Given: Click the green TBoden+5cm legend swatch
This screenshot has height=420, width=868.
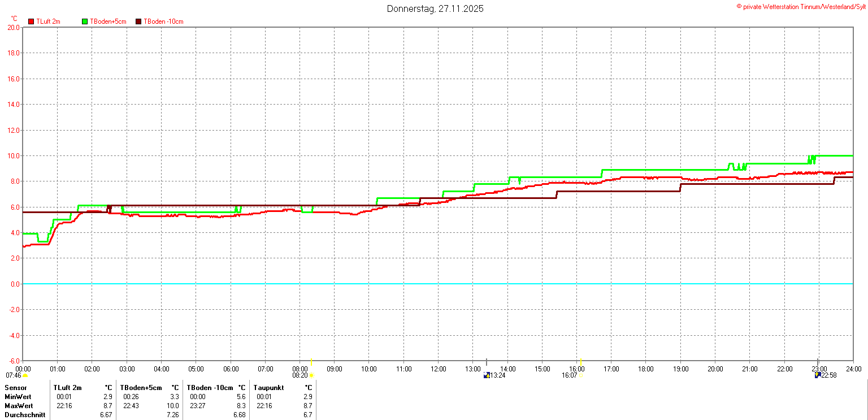Looking at the screenshot, I should click(85, 21).
